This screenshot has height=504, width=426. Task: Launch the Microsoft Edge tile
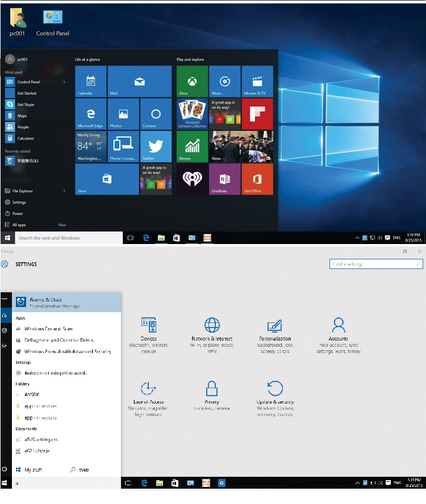click(91, 114)
